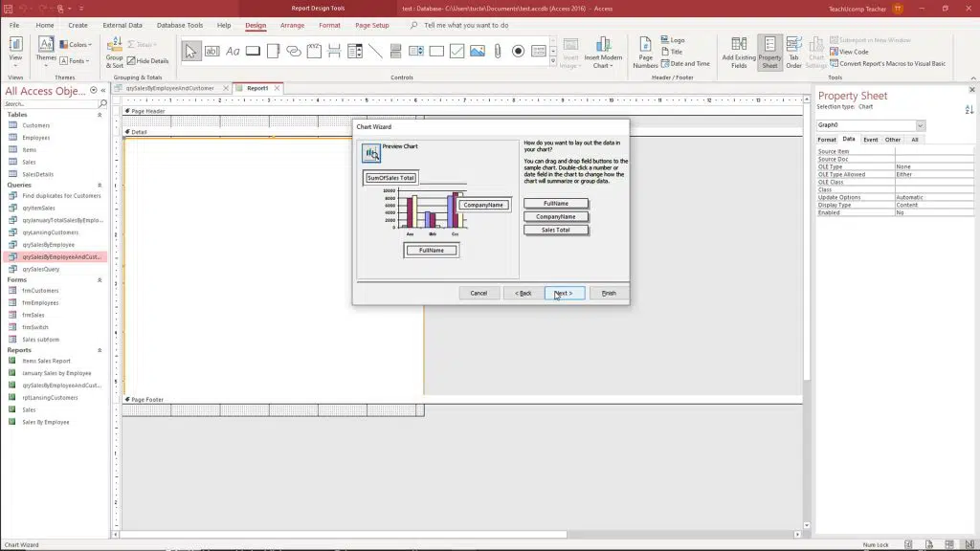The image size is (980, 551).
Task: Switch to the Arrange ribbon tab
Action: [293, 25]
